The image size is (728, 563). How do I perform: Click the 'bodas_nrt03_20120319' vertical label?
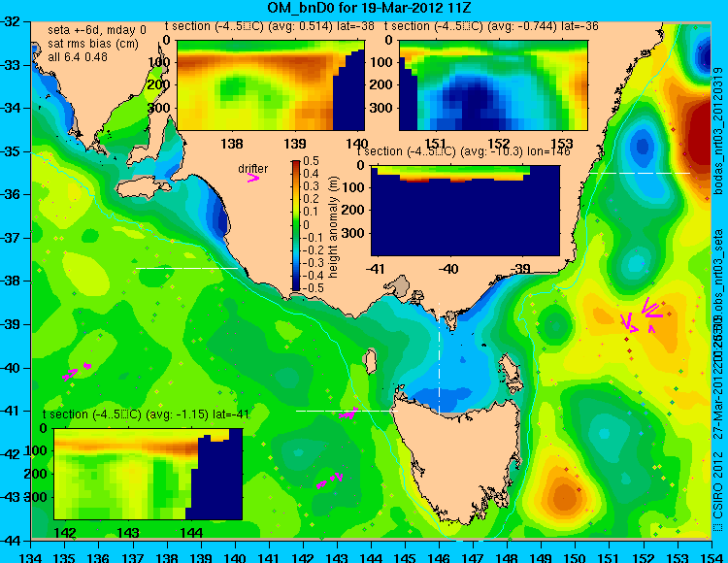718,130
